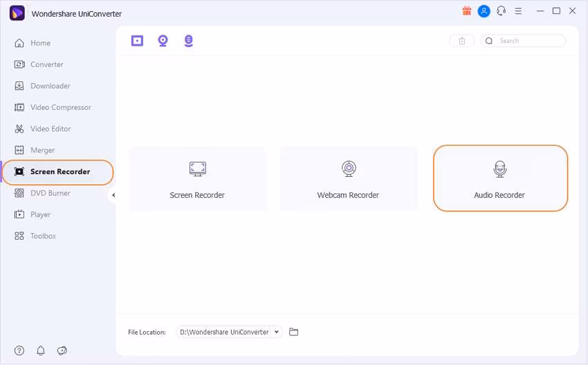Open the Toolbox section
This screenshot has width=588, height=365.
tap(35, 236)
